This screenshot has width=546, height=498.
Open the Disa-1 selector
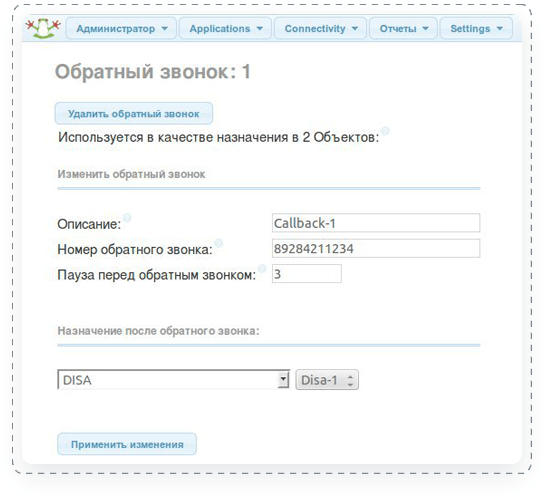click(x=327, y=380)
